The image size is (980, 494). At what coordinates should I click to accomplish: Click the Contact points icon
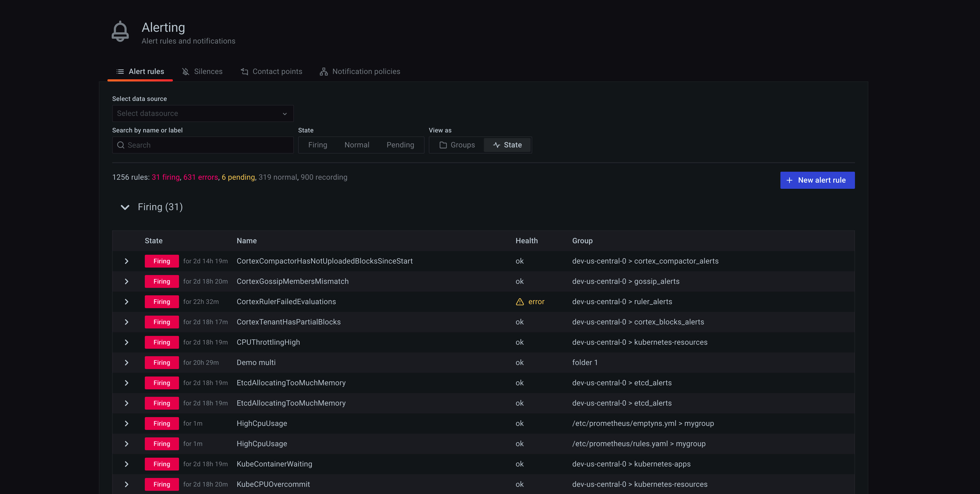(245, 72)
